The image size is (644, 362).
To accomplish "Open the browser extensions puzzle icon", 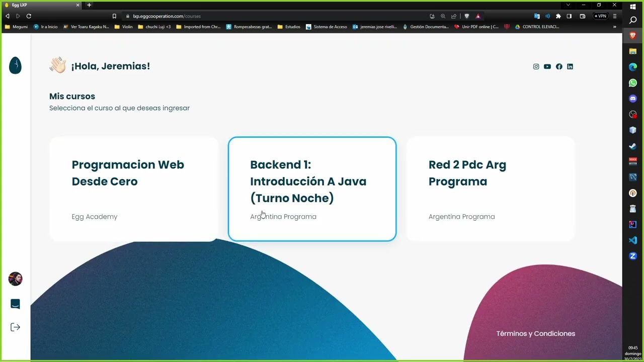I will 558,16.
